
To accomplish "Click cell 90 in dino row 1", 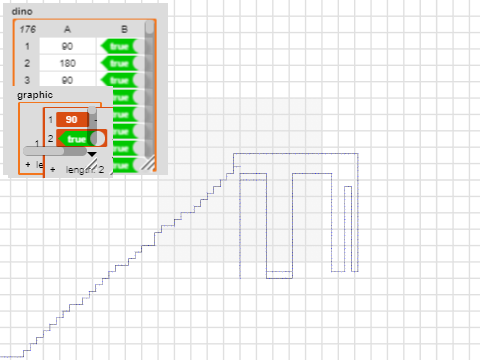I will (x=68, y=46).
